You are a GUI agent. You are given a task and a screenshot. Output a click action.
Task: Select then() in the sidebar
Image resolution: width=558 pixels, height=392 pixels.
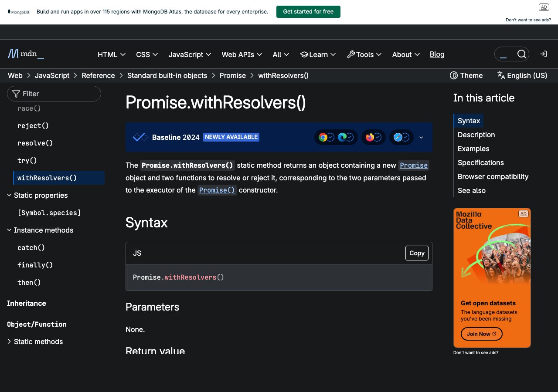[29, 282]
